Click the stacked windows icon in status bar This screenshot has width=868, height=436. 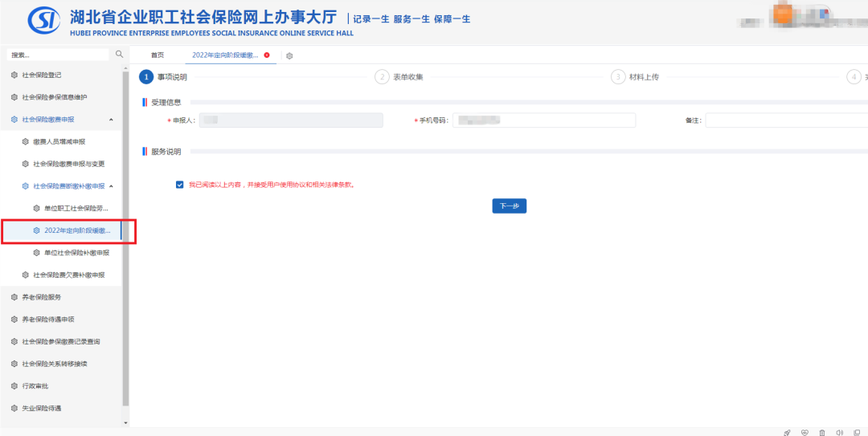click(857, 432)
